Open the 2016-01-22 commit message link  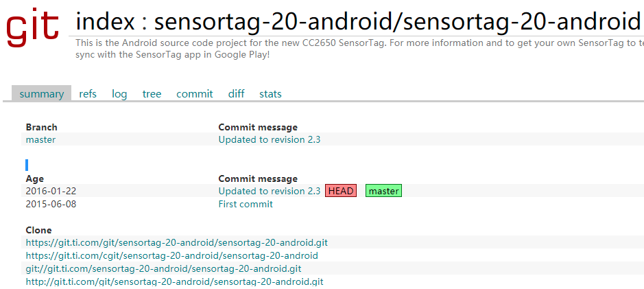(x=269, y=191)
